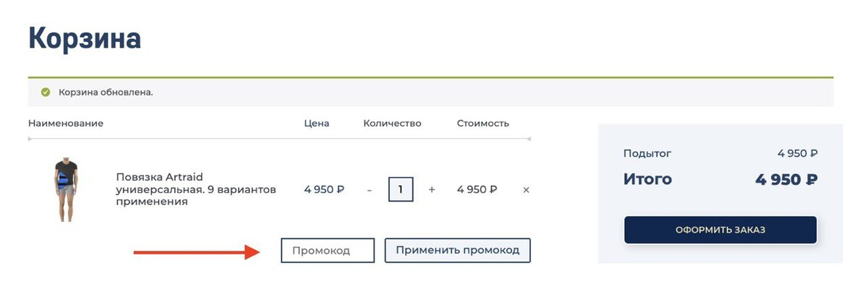Click the item price under Цена column
Image resolution: width=868 pixels, height=299 pixels.
[x=324, y=190]
